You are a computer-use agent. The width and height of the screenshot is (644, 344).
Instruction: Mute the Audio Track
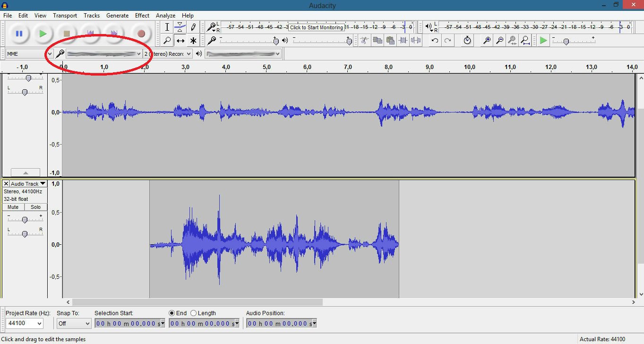point(13,207)
